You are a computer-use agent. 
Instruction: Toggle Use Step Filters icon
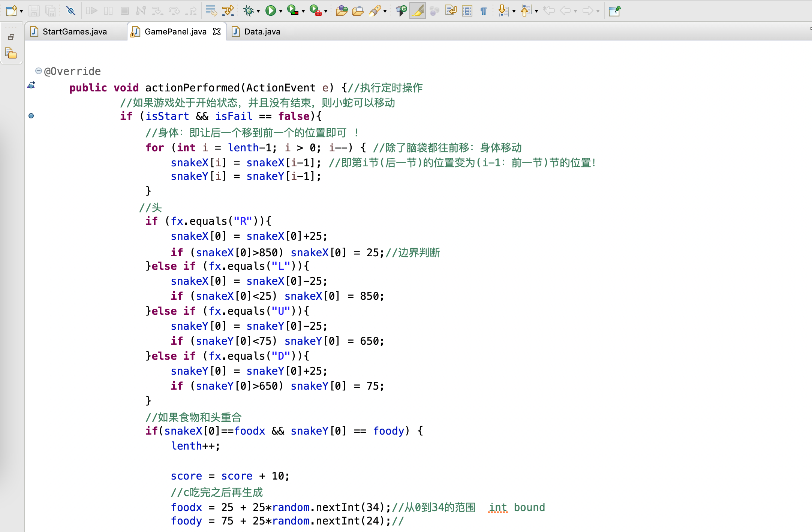[228, 11]
